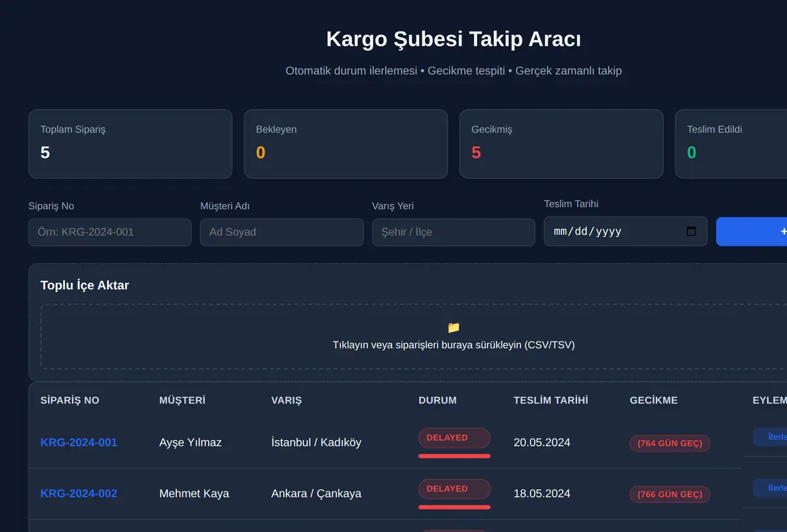Open order link KRG-2024-001

coord(79,442)
